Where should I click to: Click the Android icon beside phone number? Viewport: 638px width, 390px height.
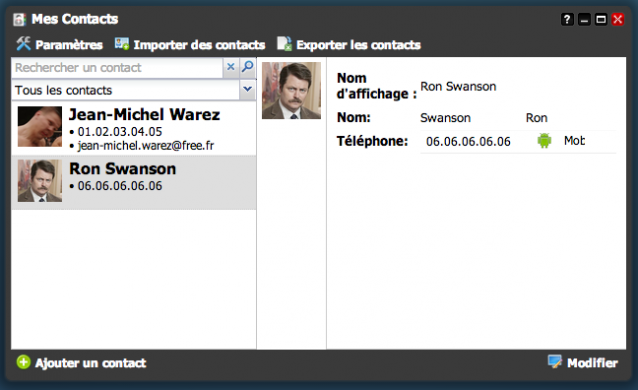coord(544,141)
